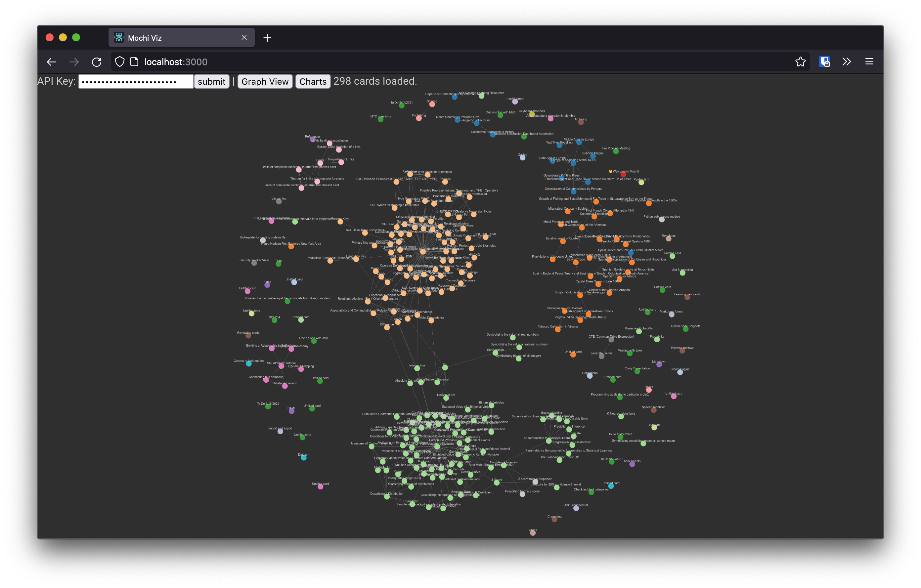Image resolution: width=921 pixels, height=588 pixels.
Task: Bookmark this page with star icon
Action: point(800,62)
